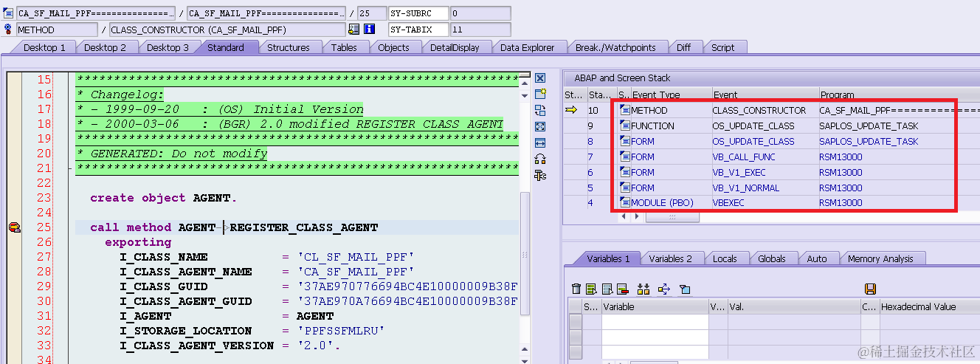980x364 pixels.
Task: Click the first empty Variable input cell
Action: tap(655, 320)
